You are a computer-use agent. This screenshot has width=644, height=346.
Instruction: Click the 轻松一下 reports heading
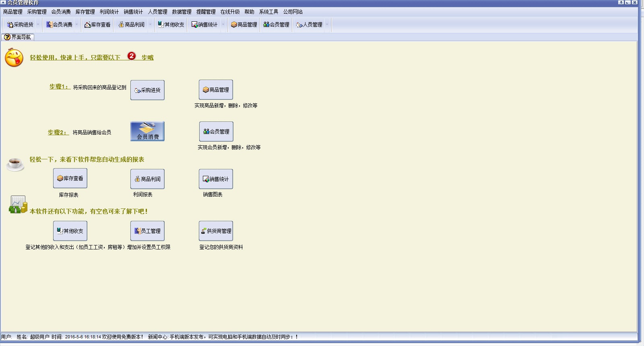(87, 159)
